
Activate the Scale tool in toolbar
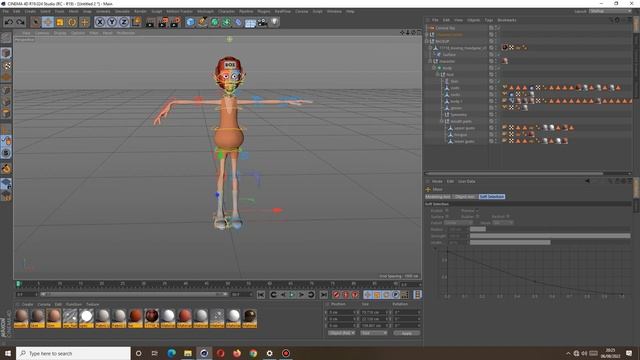tap(60, 22)
